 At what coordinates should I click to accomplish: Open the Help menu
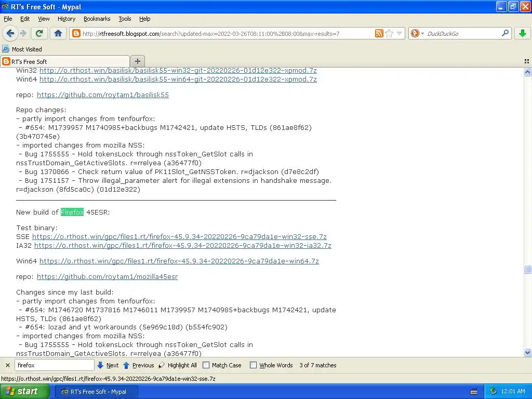pos(145,19)
